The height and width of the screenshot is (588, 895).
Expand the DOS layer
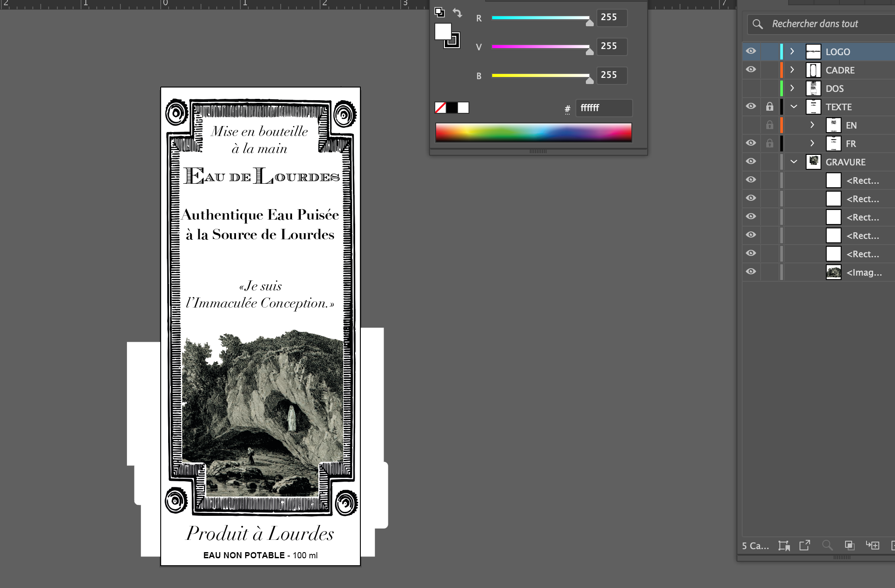click(x=792, y=88)
